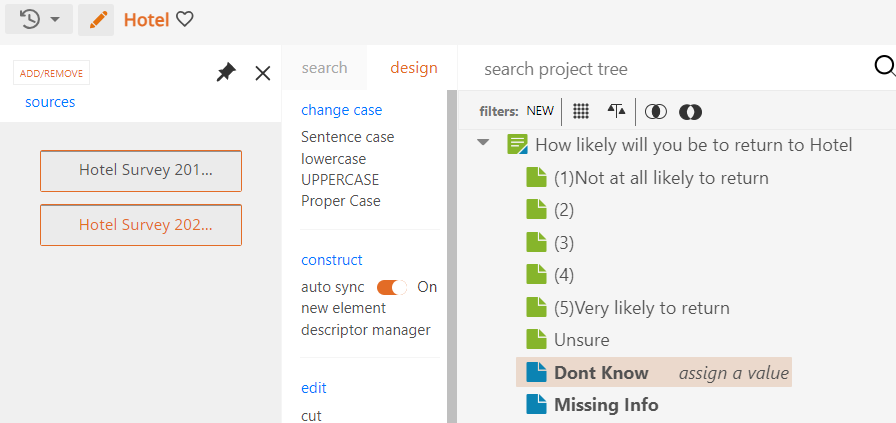896x423 pixels.
Task: Favorite the Hotel project heart icon
Action: click(185, 19)
